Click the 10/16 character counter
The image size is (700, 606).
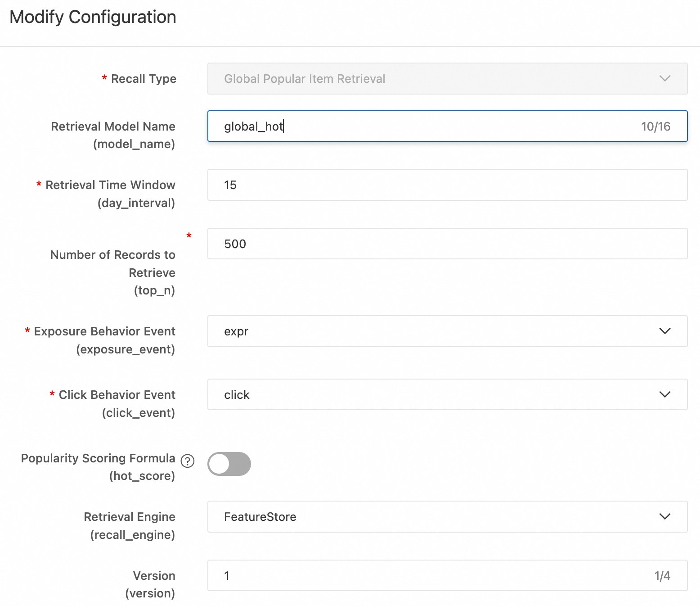[655, 127]
